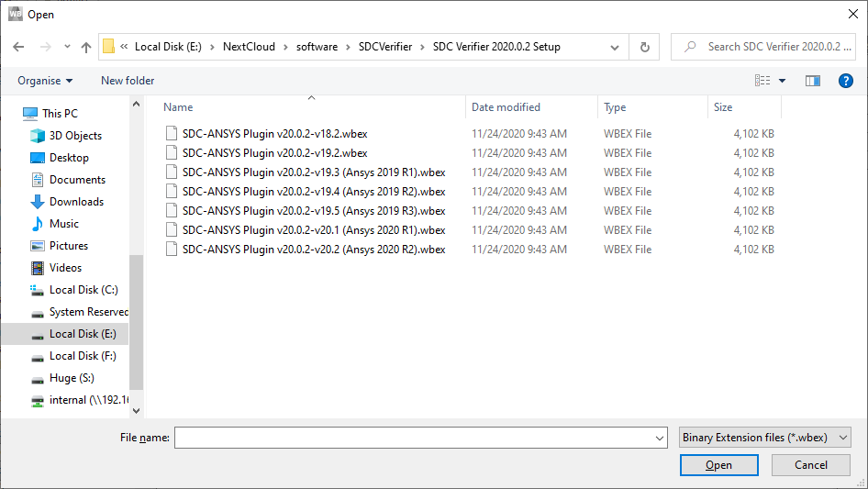Sort files by Name column
Screen dimensions: 868x489
click(x=178, y=107)
